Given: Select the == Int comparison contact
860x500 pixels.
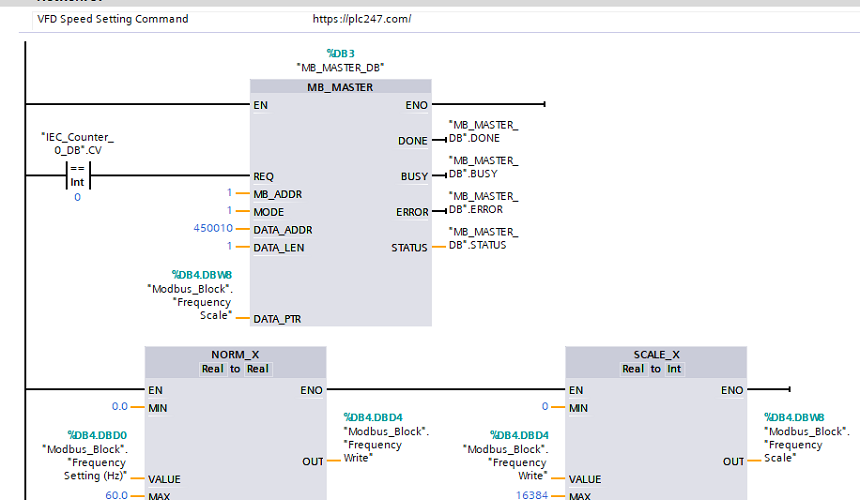Looking at the screenshot, I should (77, 175).
